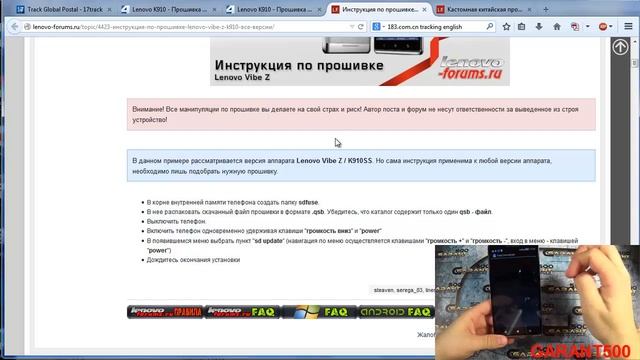Click the Adblock Plus toolbar icon
This screenshot has width=640, height=360.
point(602,27)
